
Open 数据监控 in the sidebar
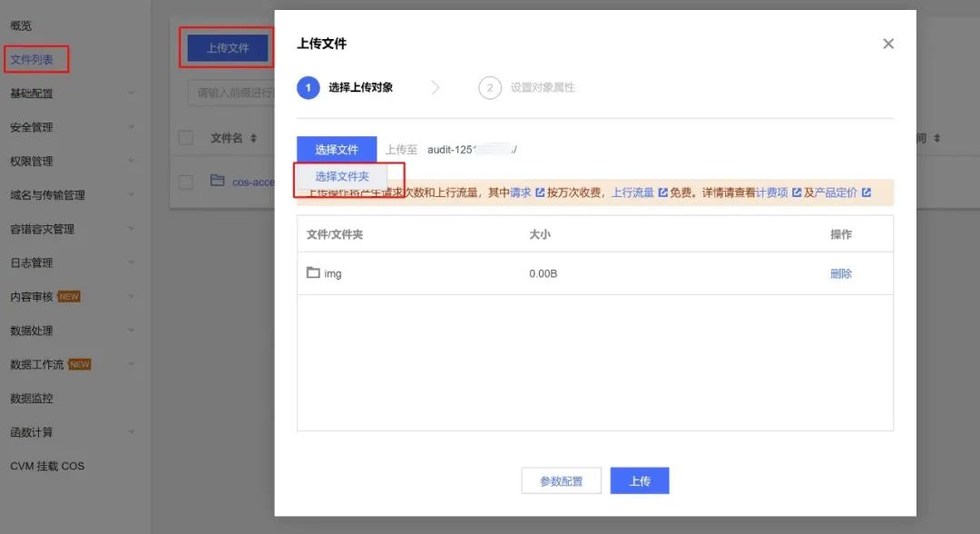31,399
